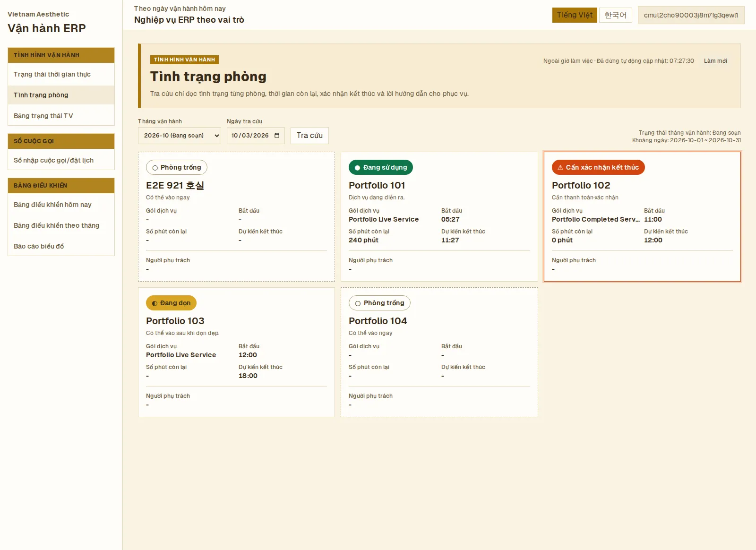Click the BẢNG ĐIỀU KHIỂN sidebar header
The height and width of the screenshot is (550, 756).
coord(61,186)
